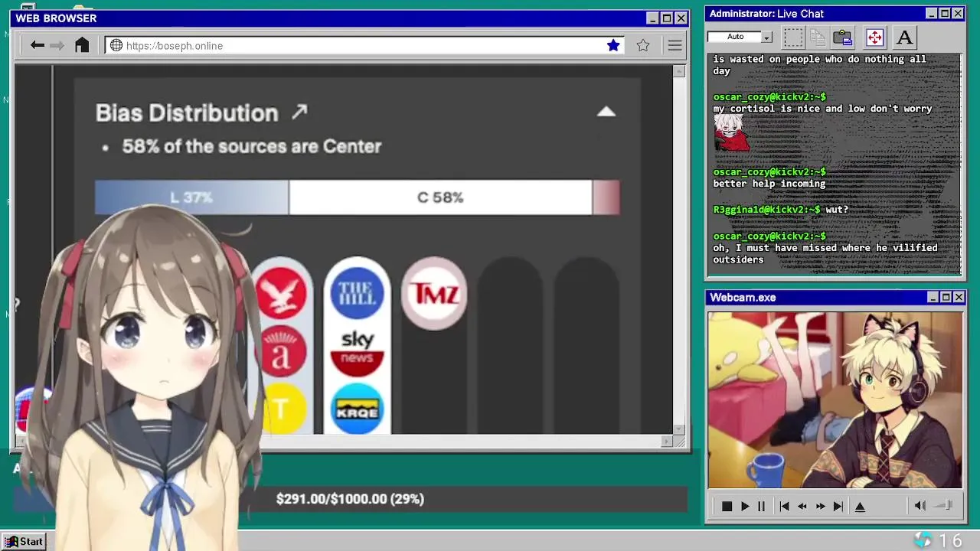Screen dimensions: 980x551
Task: Minimize the Live Chat window
Action: click(x=931, y=14)
